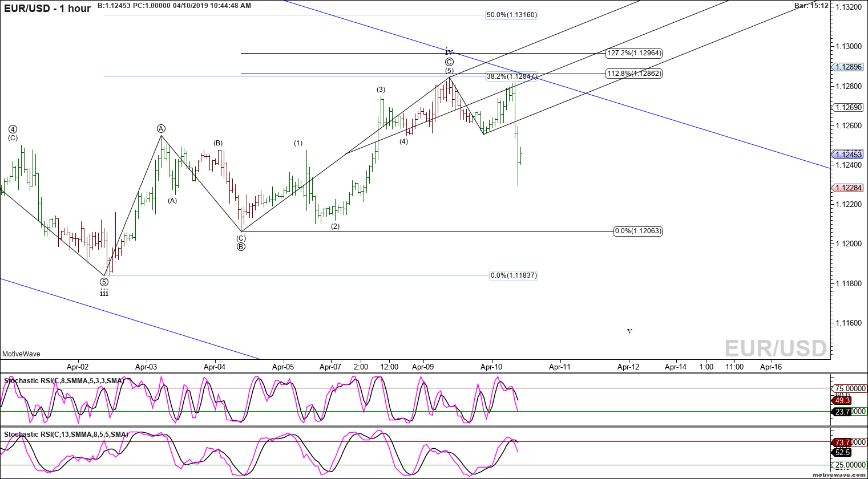Click the Apr-05 date on time axis
868x479 pixels.
pos(283,367)
